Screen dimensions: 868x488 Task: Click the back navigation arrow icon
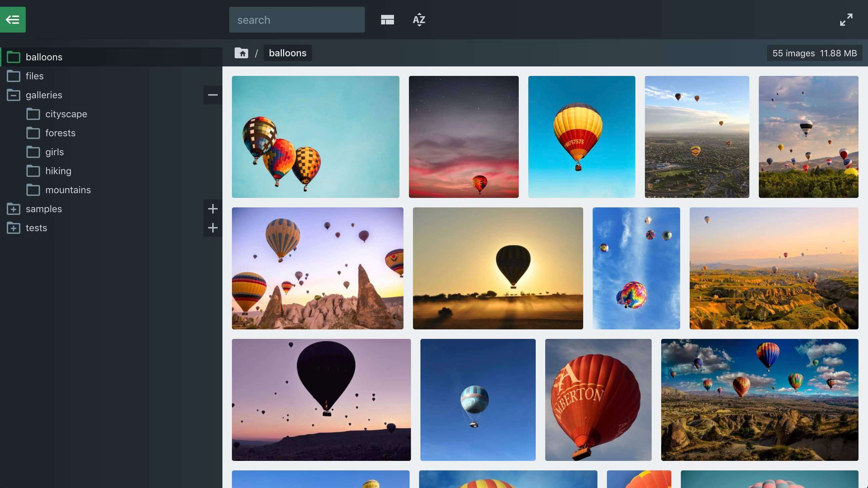(x=13, y=20)
